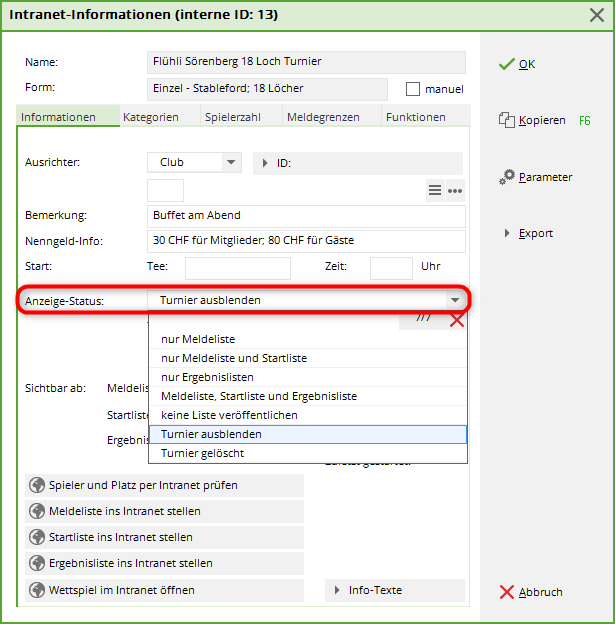Select 'nur Meldeliste' option

[308, 339]
